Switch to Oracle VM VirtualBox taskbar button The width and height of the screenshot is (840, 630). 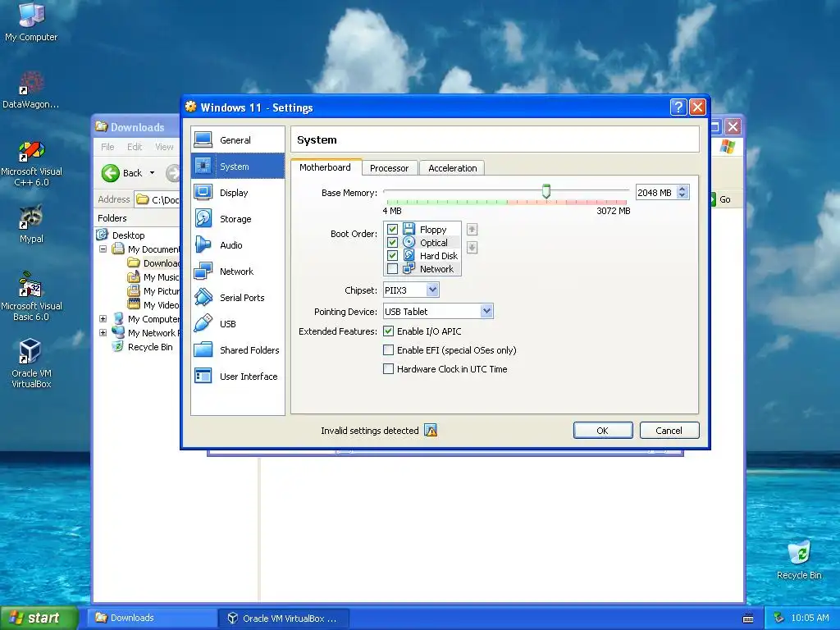283,618
